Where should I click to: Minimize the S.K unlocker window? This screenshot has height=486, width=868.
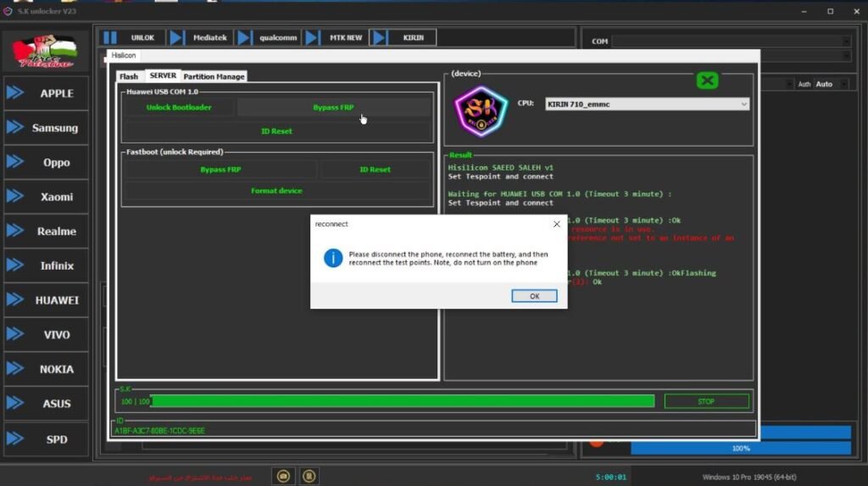(x=804, y=11)
